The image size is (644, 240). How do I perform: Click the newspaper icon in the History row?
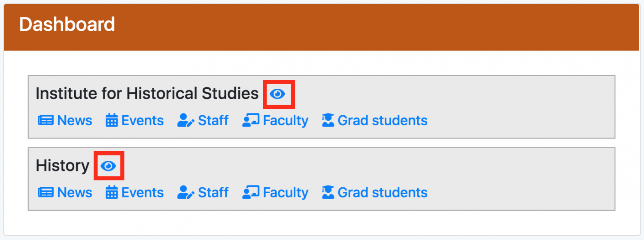pyautogui.click(x=46, y=192)
